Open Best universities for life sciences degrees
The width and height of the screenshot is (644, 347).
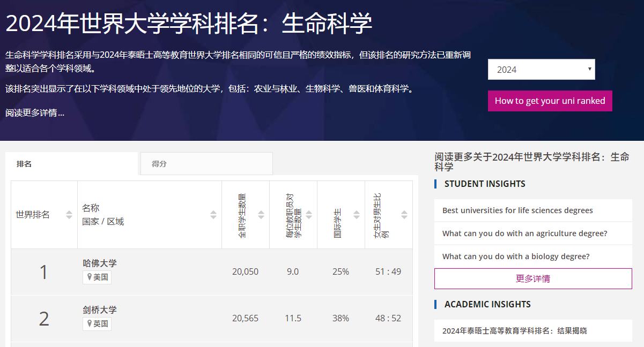coord(517,210)
